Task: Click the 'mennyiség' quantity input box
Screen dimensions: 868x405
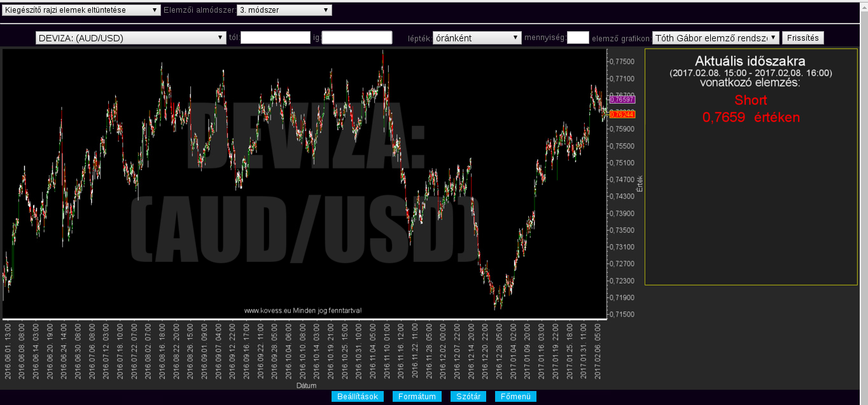Action: pos(578,38)
